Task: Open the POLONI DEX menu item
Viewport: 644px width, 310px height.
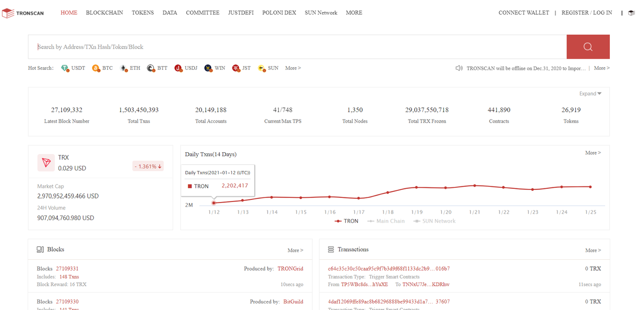Action: pyautogui.click(x=279, y=13)
